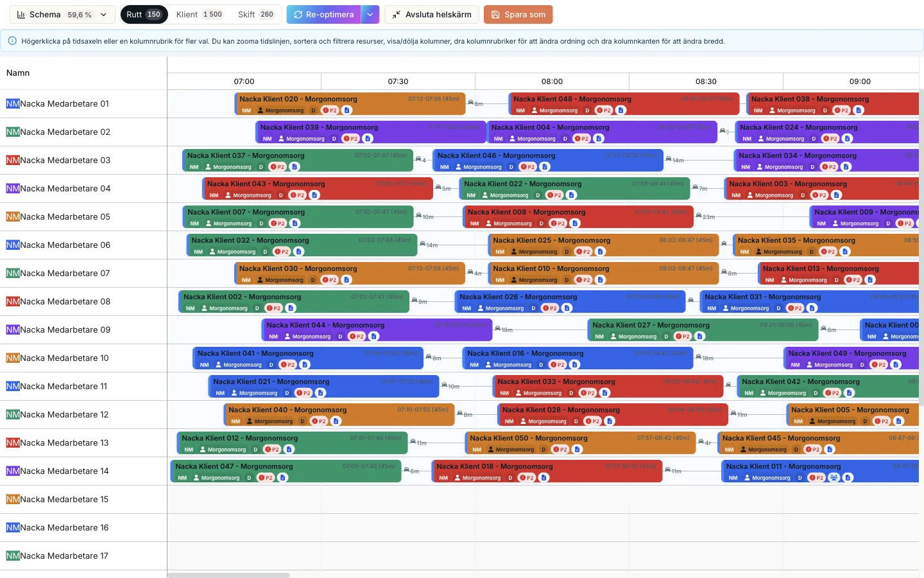This screenshot has height=578, width=924.
Task: Click the NM tag on Nacka Klient 037 card
Action: coord(194,167)
